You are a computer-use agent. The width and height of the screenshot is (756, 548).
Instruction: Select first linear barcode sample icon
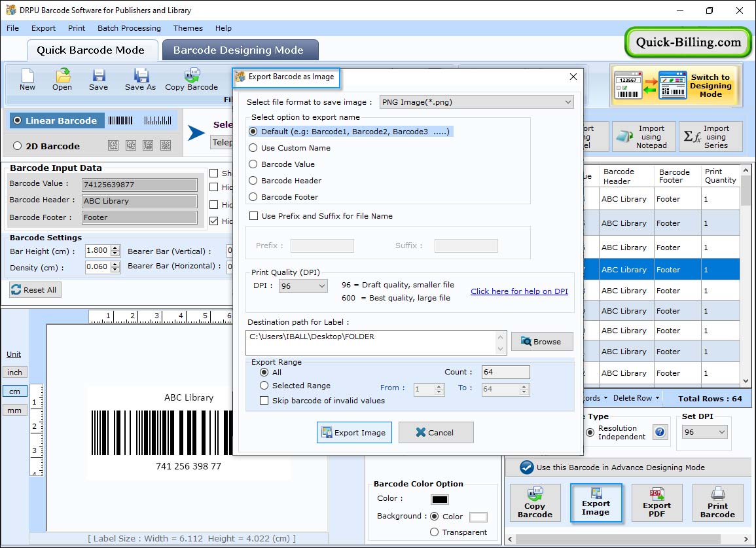tap(120, 120)
